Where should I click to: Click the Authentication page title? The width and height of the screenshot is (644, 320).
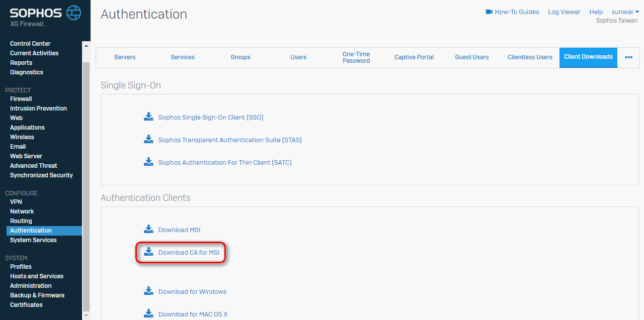(144, 14)
